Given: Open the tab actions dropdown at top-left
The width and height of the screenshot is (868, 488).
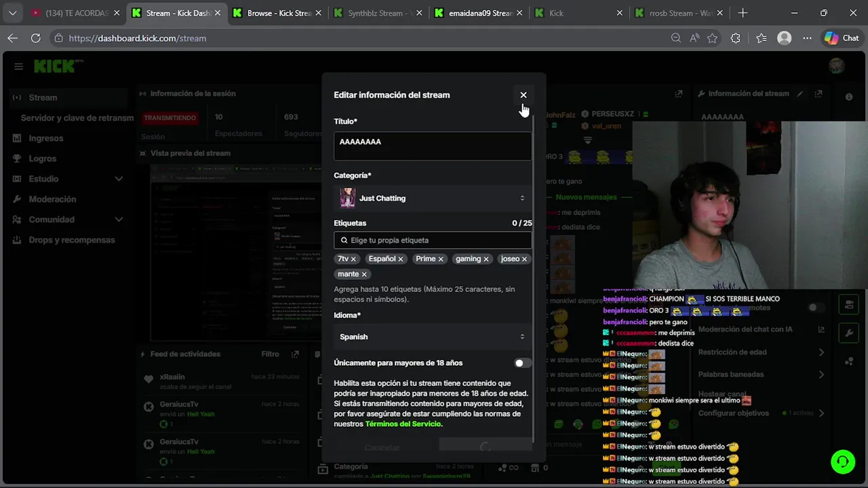Looking at the screenshot, I should [x=12, y=13].
